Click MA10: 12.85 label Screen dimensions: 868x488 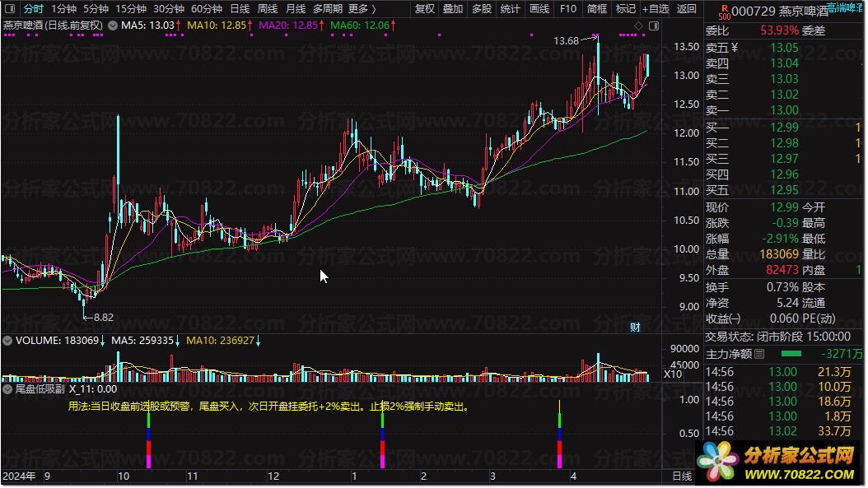point(219,26)
